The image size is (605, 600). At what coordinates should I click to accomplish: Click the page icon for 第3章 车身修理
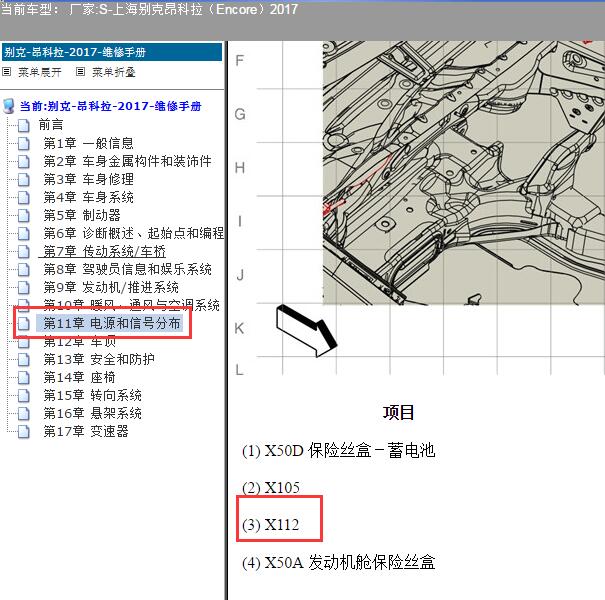pos(24,179)
